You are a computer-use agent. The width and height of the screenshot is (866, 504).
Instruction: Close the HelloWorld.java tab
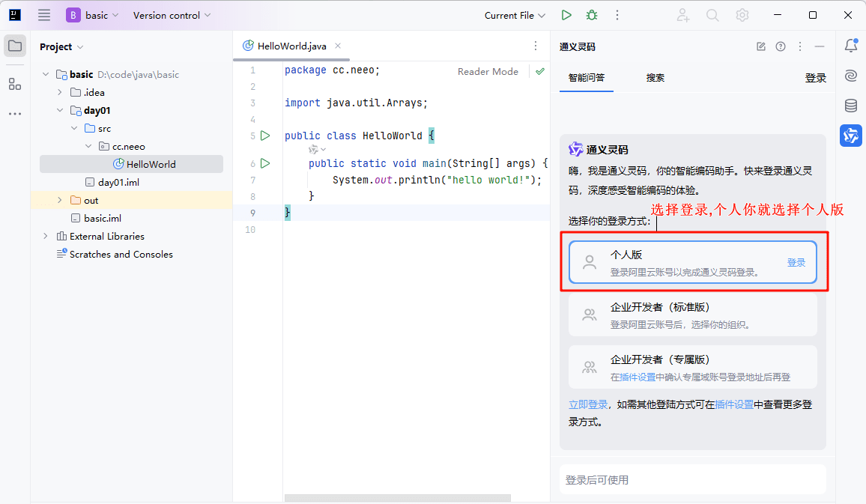(338, 46)
